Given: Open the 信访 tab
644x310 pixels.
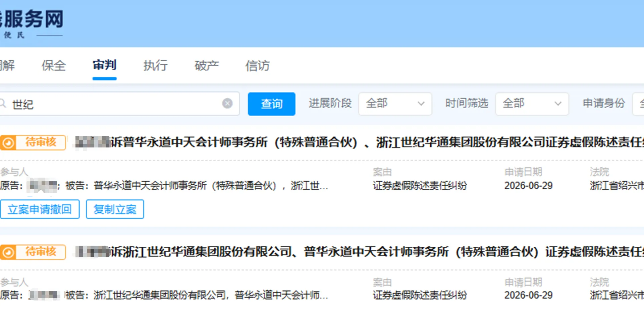Looking at the screenshot, I should [257, 65].
